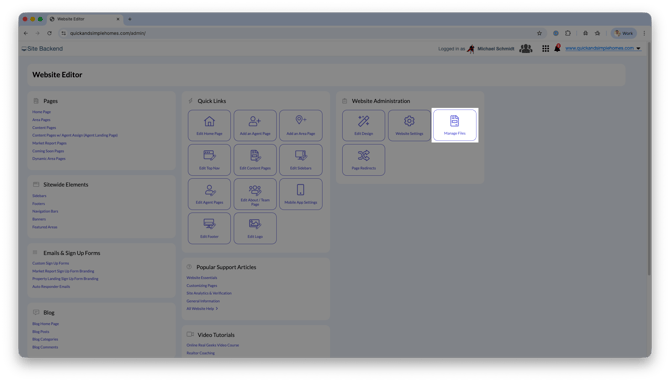The height and width of the screenshot is (382, 670).
Task: Click the team members group icon
Action: [526, 48]
